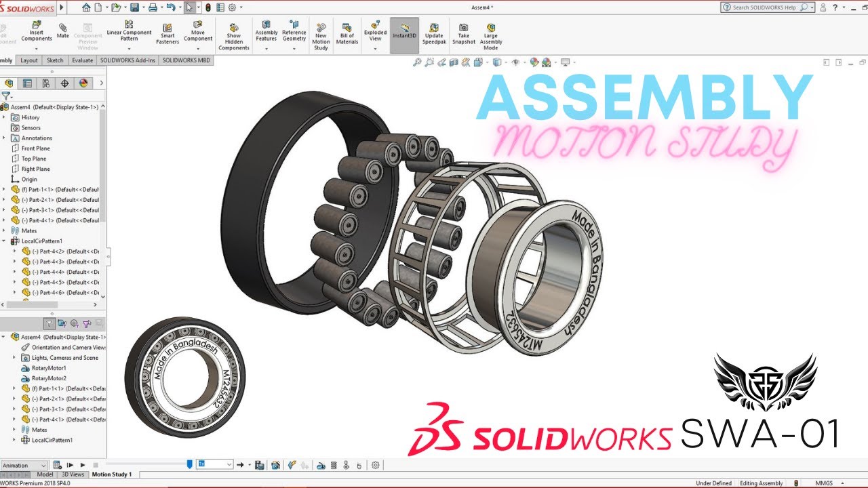
Task: Select the Move Component tool
Action: click(x=198, y=32)
